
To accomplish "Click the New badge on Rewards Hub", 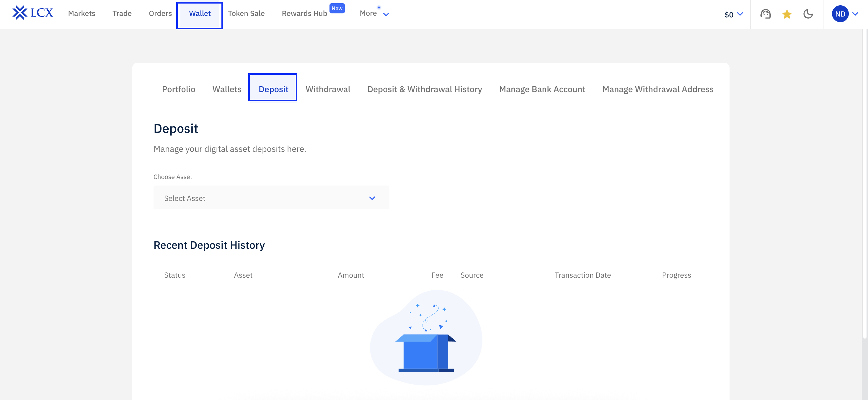I will point(337,9).
